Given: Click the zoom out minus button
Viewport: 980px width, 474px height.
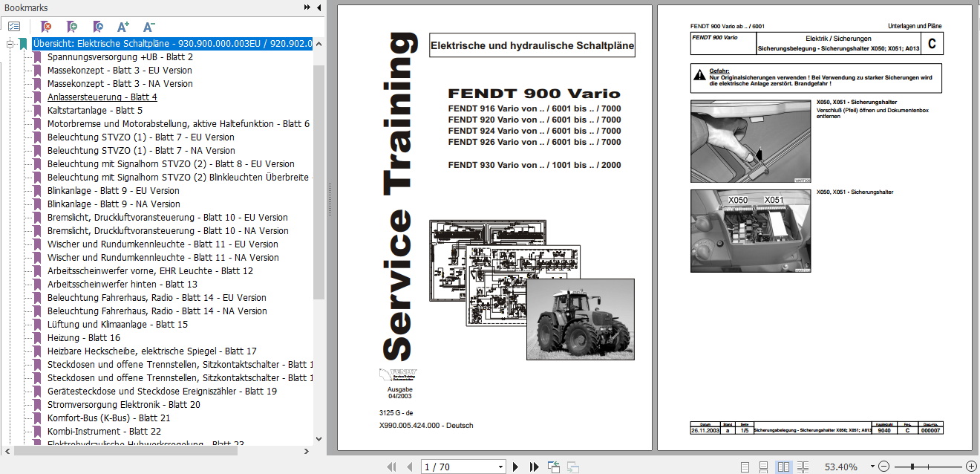Looking at the screenshot, I should click(x=883, y=467).
